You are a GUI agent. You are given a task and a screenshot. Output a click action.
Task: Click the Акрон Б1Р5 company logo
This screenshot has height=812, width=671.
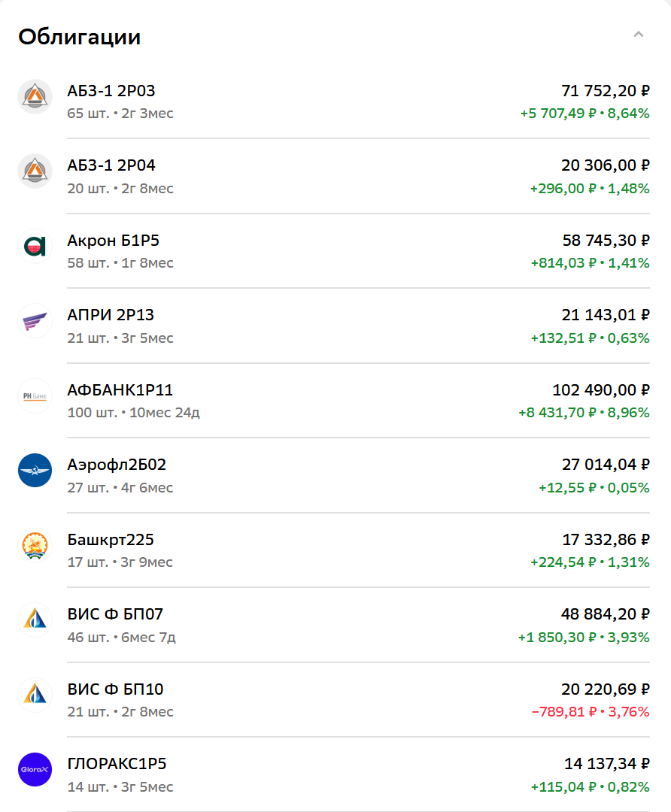(x=35, y=246)
